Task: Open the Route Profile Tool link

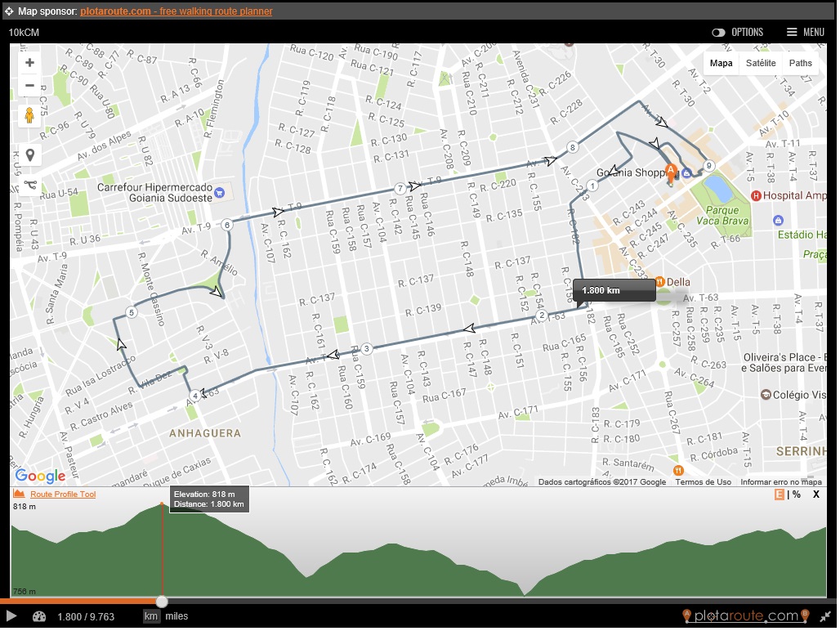Action: point(63,495)
